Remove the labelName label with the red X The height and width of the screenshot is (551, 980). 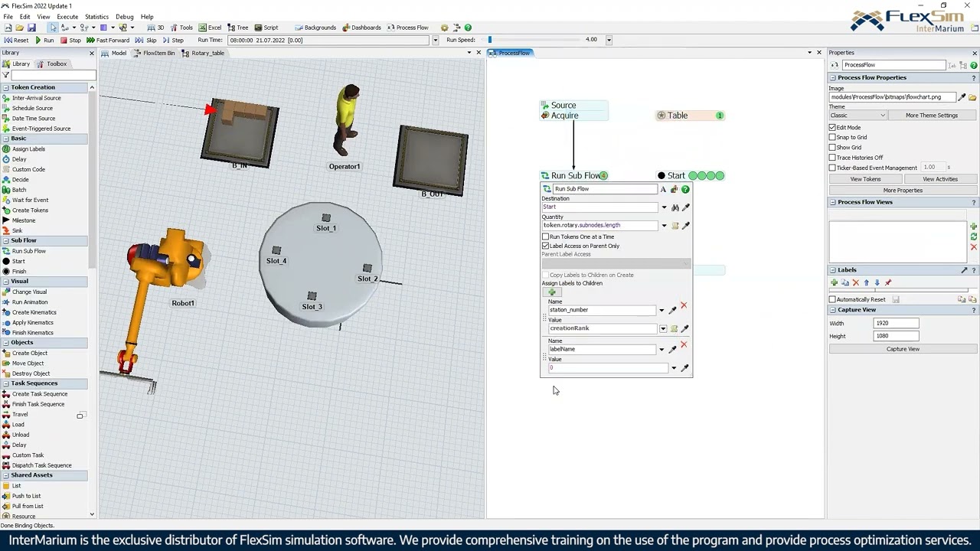[684, 344]
